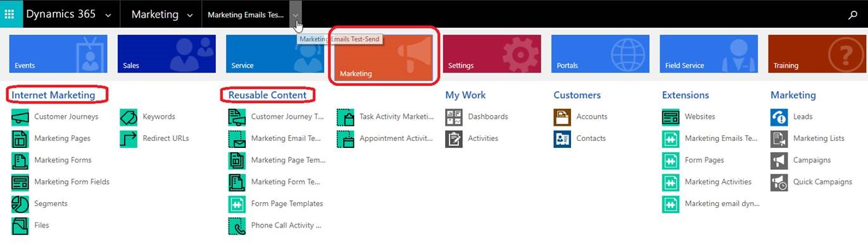This screenshot has width=868, height=249.
Task: Open the Accounts link
Action: point(592,117)
